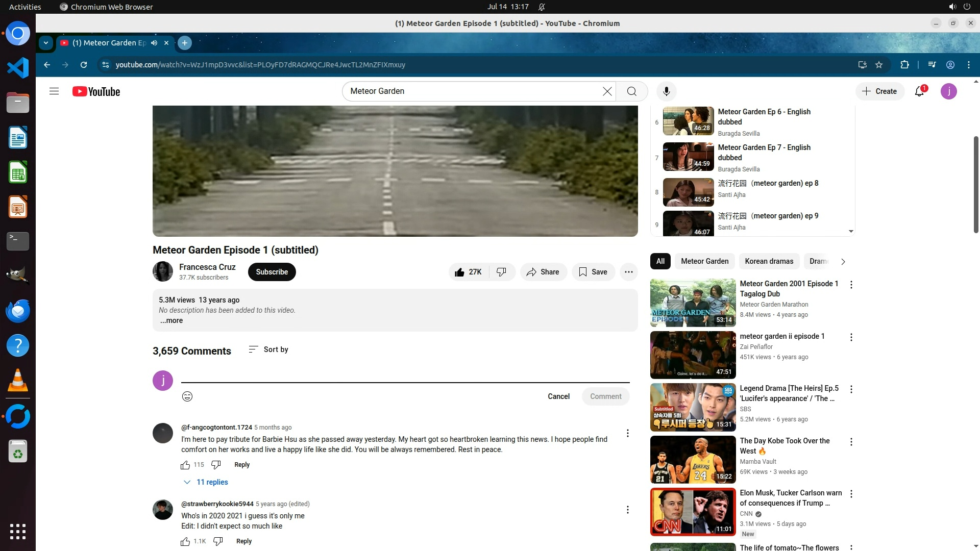Expand the 11 replies thread
This screenshot has width=980, height=551.
[206, 482]
